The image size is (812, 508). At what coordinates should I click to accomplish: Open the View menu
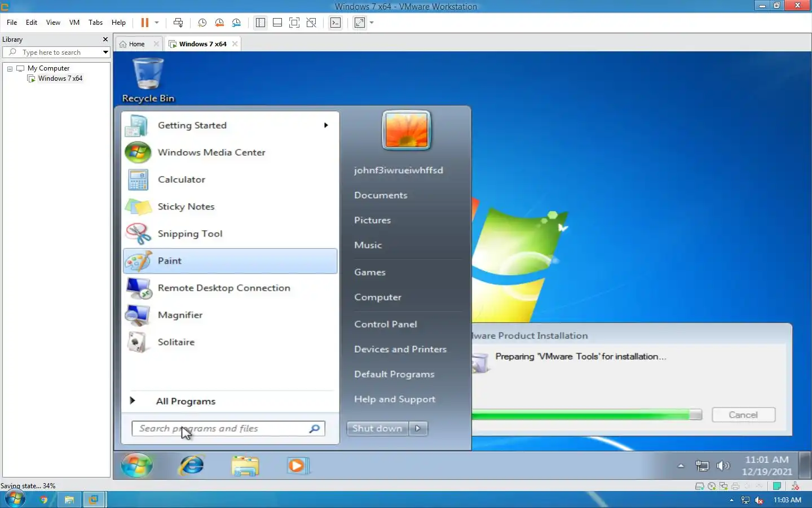[x=53, y=23]
